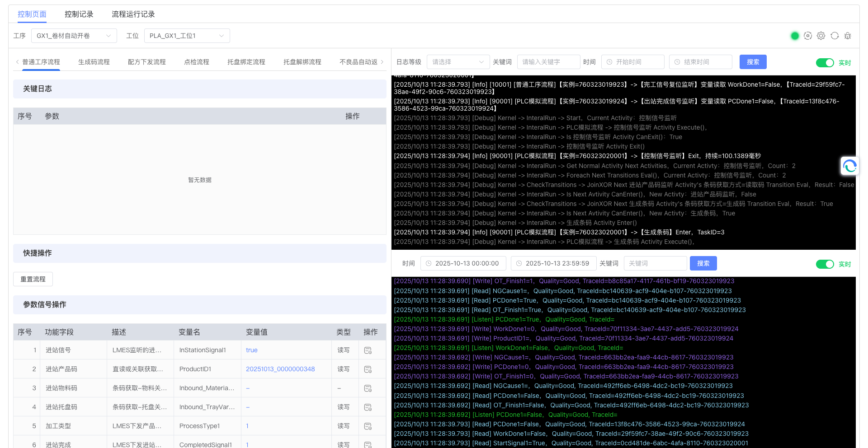Toggle the lower log realtime switch
This screenshot has width=868, height=448.
825,264
